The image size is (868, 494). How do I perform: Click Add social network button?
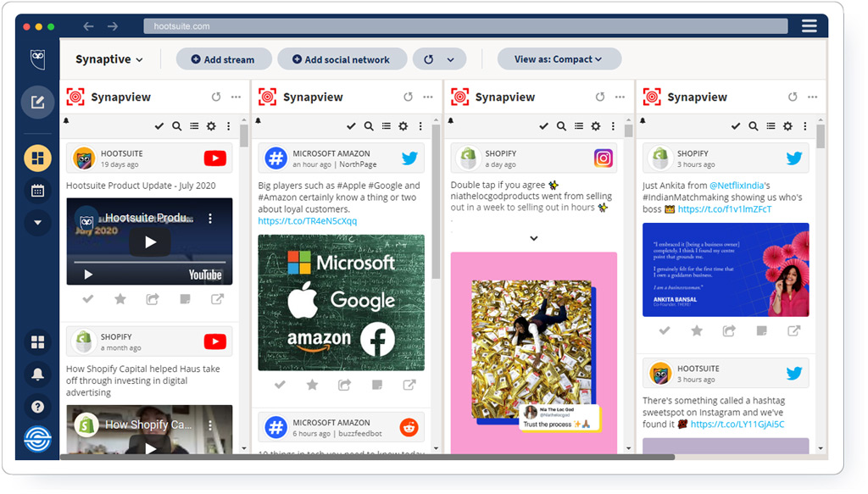pos(342,59)
